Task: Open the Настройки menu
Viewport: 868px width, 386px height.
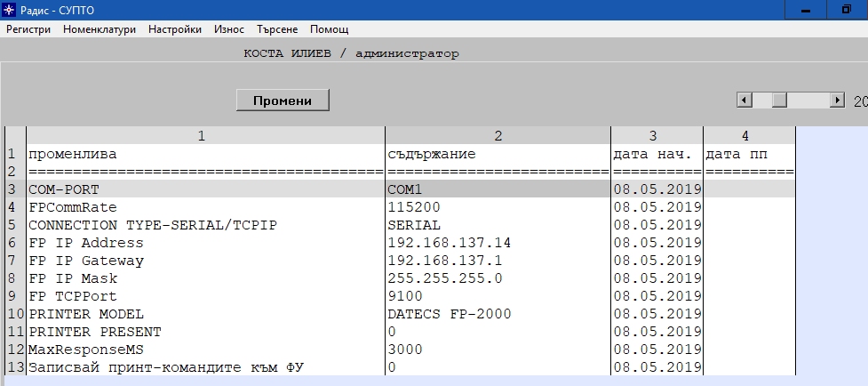Action: point(175,29)
